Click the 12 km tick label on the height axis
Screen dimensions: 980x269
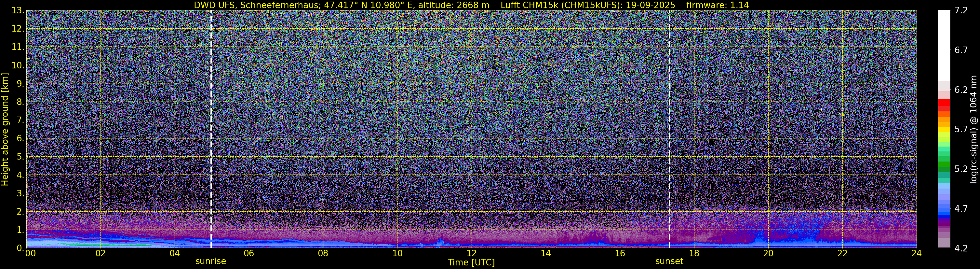tap(18, 29)
